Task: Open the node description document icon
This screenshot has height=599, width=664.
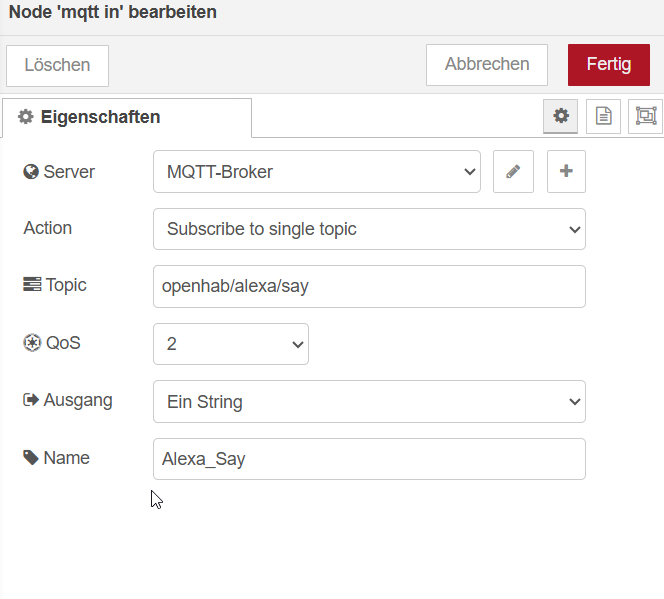Action: (x=604, y=116)
